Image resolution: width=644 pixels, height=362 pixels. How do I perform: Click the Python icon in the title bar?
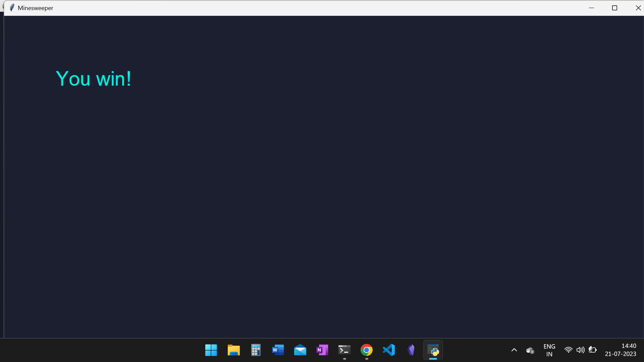tap(11, 7)
